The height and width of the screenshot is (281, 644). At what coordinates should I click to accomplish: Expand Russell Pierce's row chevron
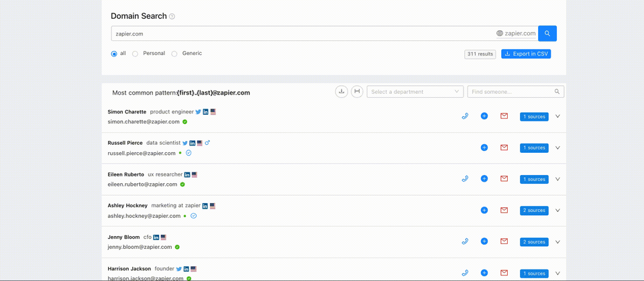tap(557, 148)
